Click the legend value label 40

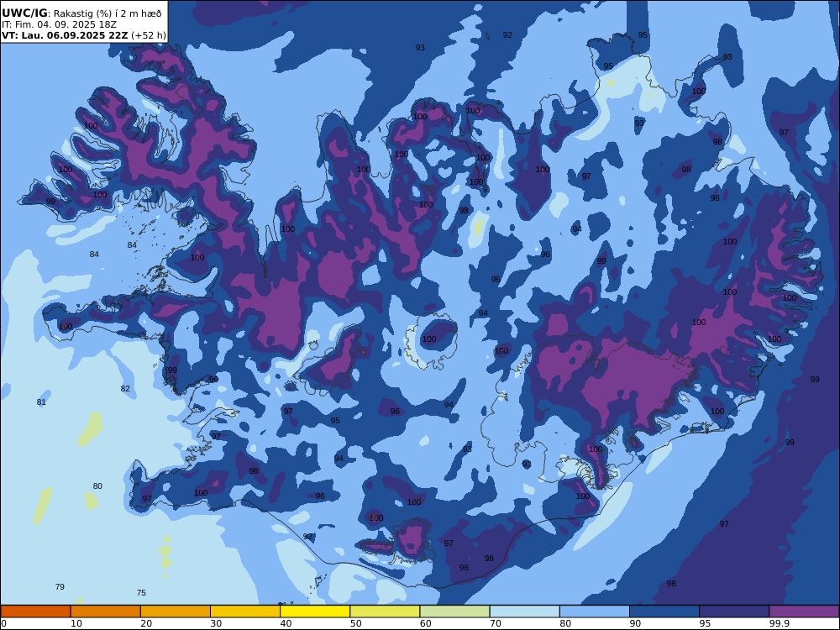pyautogui.click(x=286, y=623)
